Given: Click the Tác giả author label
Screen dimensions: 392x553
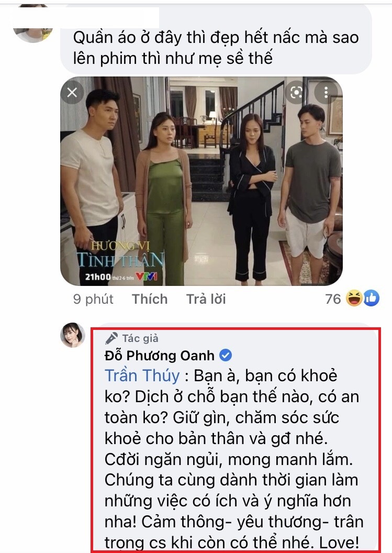Looking at the screenshot, I should point(140,339).
